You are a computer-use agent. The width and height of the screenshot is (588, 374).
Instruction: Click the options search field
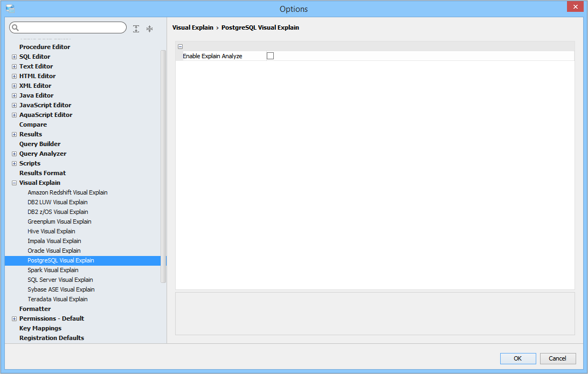[x=68, y=27]
